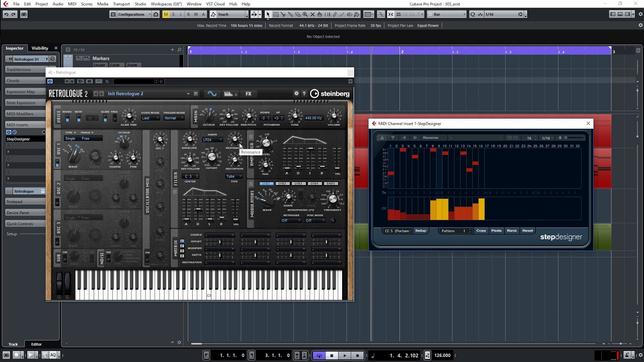Image resolution: width=644 pixels, height=362 pixels.
Task: Select the Range Selection tool
Action: (x=275, y=14)
